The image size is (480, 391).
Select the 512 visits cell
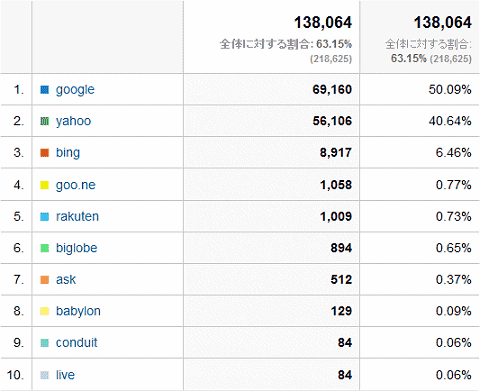(271, 279)
